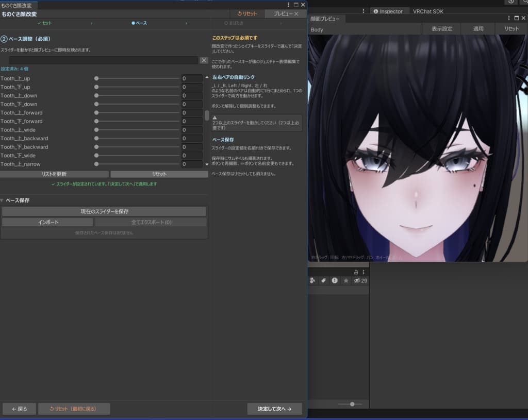Click the history icon at top right
The width and height of the screenshot is (528, 420).
[511, 2]
